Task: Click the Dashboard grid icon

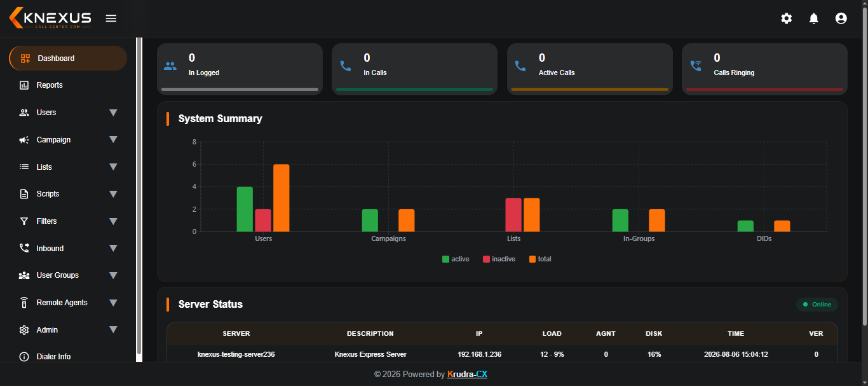Action: [x=25, y=59]
